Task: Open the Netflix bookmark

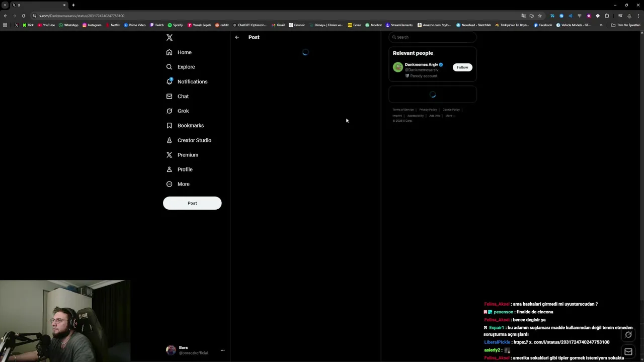Action: (112, 25)
